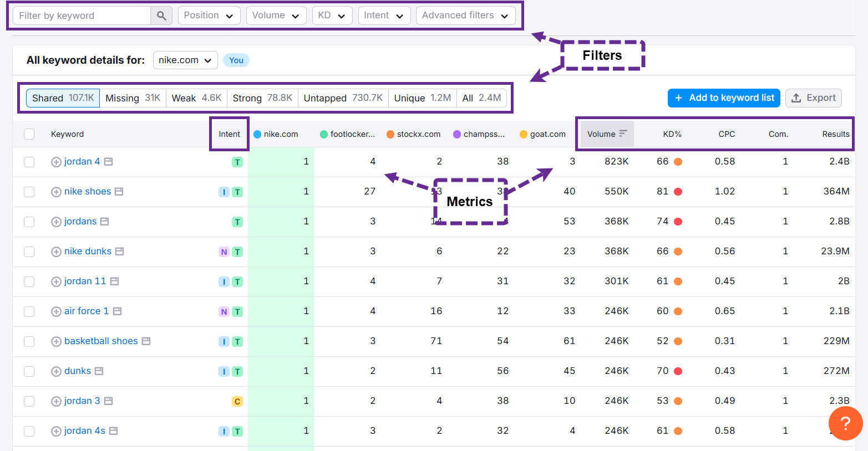Screen dimensions: 868x451
Task: Select all keywords with header checkbox
Action: pos(29,134)
